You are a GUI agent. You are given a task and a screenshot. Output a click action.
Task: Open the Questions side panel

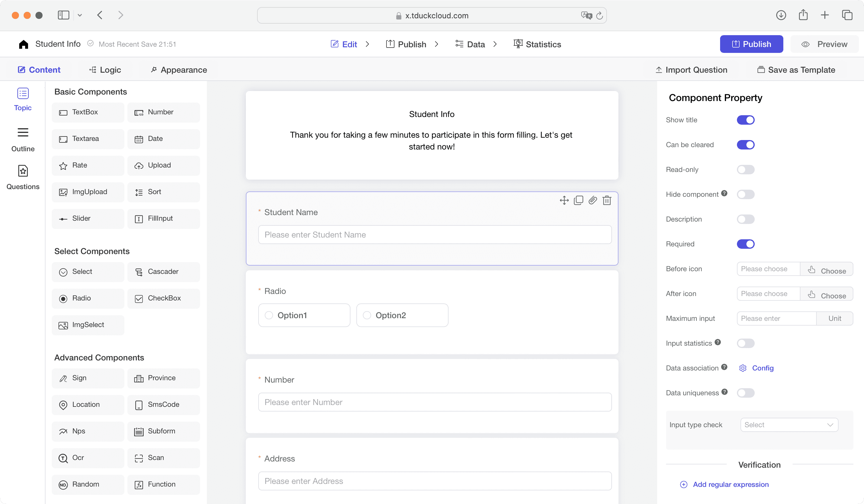23,178
